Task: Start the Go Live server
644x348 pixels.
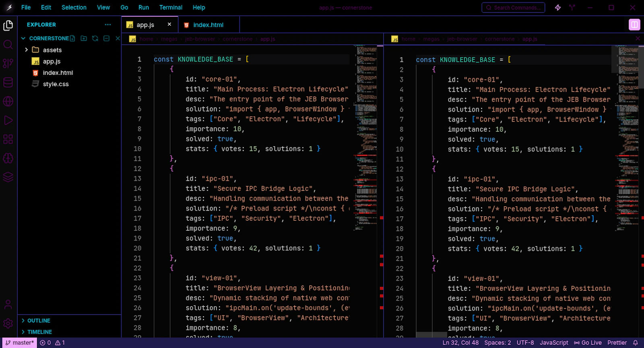Action: tap(588, 343)
